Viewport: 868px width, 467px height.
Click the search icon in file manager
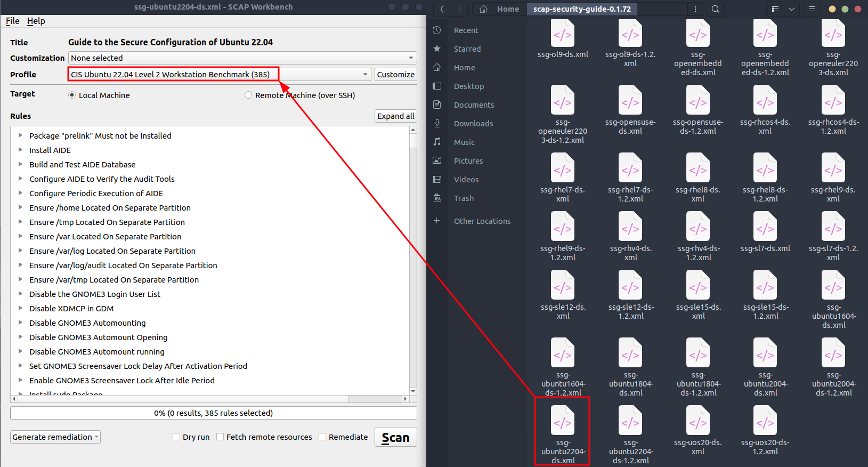point(715,9)
